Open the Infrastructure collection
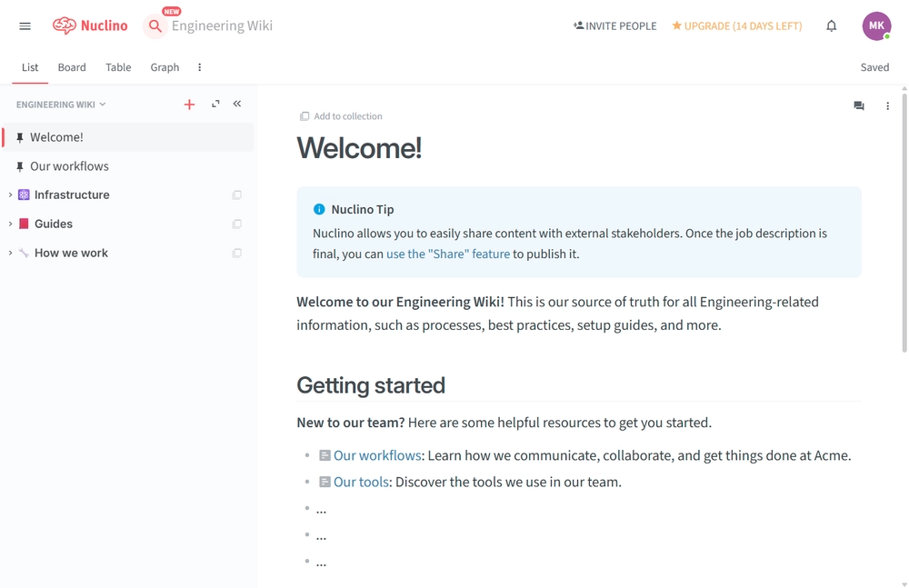This screenshot has height=588, width=909. click(x=72, y=194)
